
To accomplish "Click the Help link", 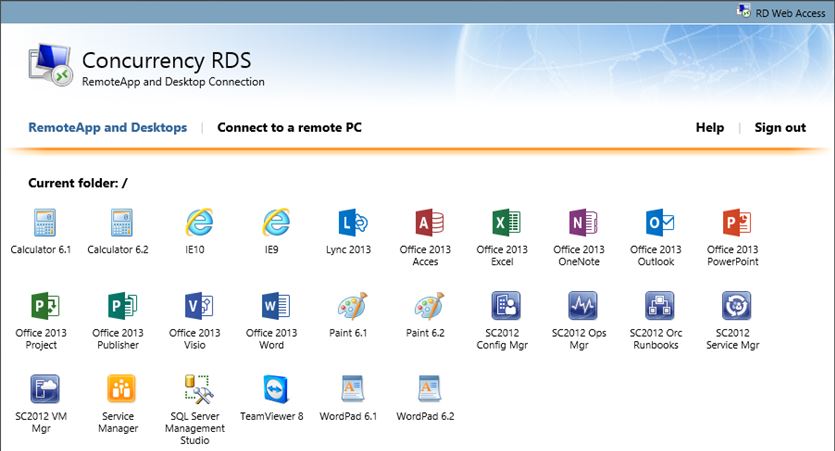I will pos(709,128).
